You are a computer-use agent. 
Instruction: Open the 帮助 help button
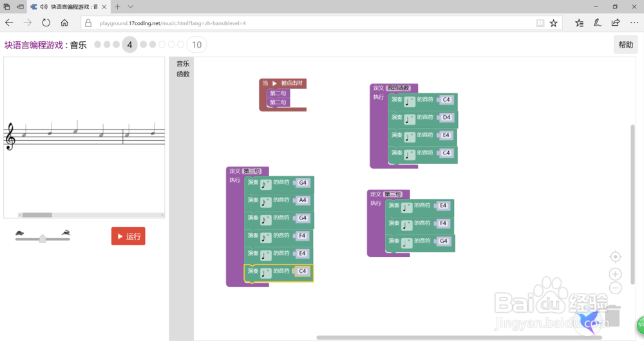coord(625,45)
